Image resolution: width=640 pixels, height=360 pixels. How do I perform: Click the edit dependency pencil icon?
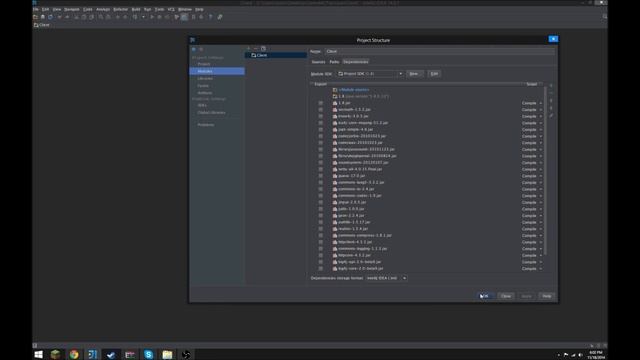click(551, 116)
